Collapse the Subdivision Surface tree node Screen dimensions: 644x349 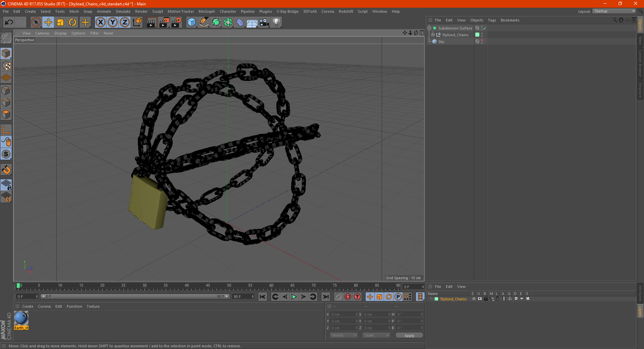(429, 28)
